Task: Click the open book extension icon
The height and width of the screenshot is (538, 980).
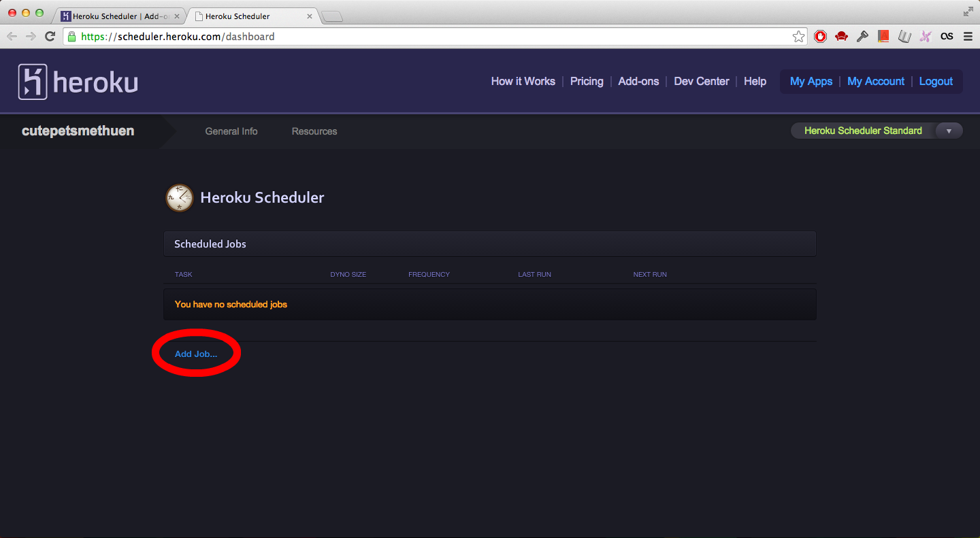Action: 904,37
